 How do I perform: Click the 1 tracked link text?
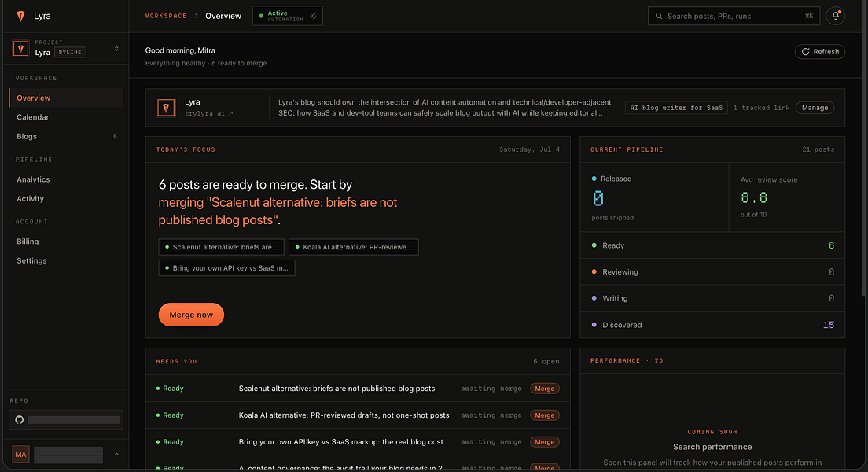761,108
